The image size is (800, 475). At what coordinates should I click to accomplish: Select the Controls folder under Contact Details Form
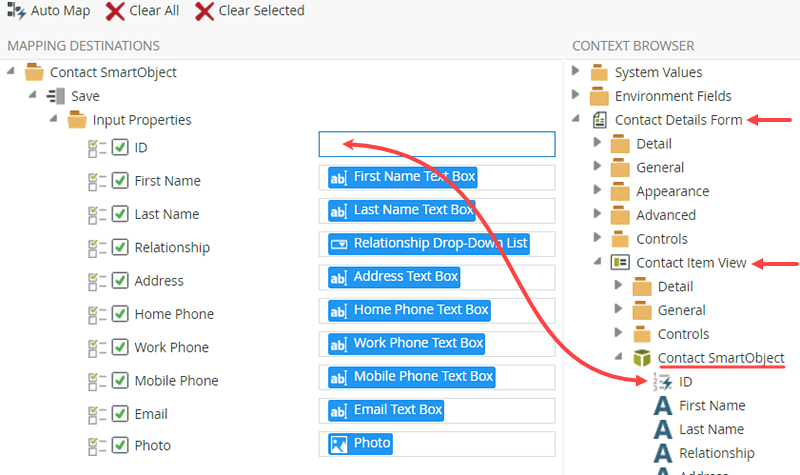(661, 239)
